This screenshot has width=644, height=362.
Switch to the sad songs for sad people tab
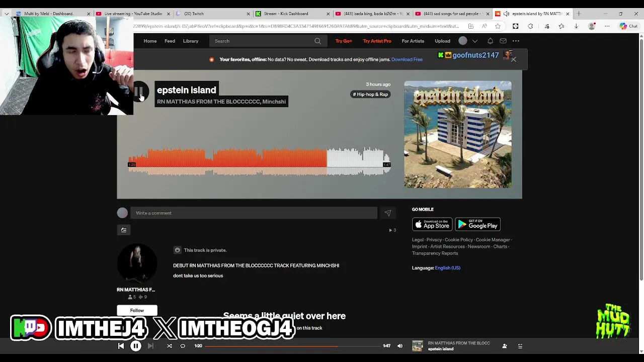(452, 14)
